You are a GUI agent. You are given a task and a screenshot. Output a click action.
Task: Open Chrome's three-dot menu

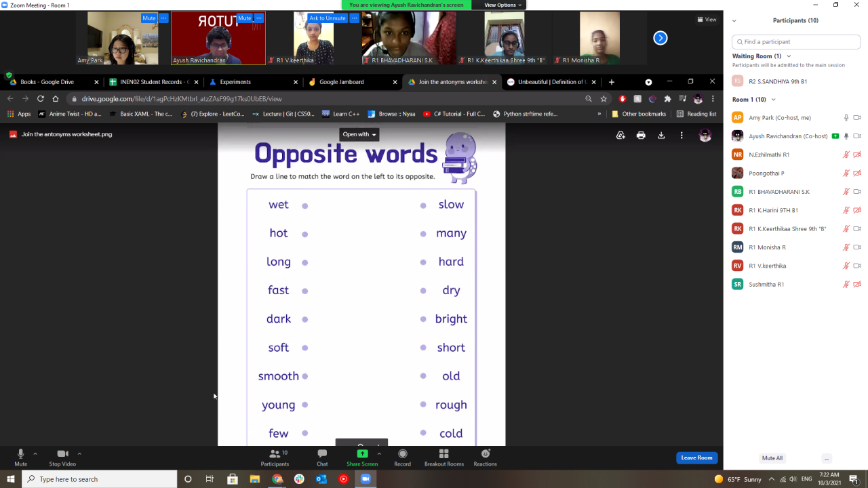713,99
